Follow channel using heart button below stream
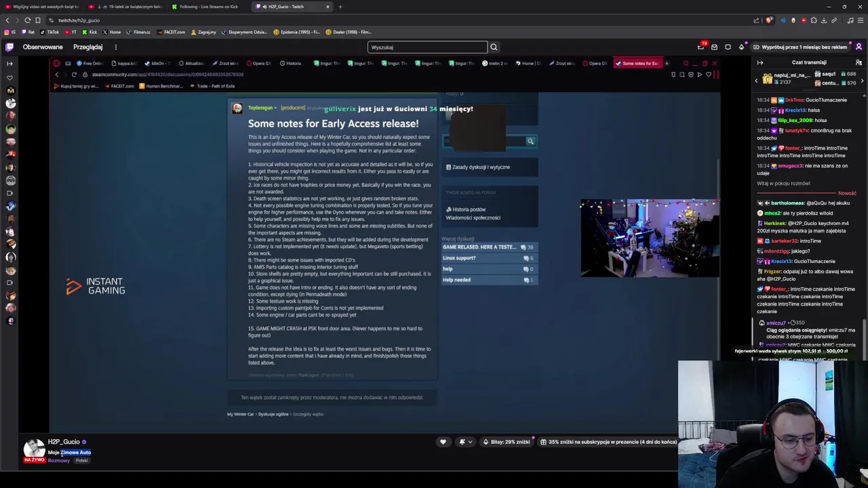 tap(443, 442)
